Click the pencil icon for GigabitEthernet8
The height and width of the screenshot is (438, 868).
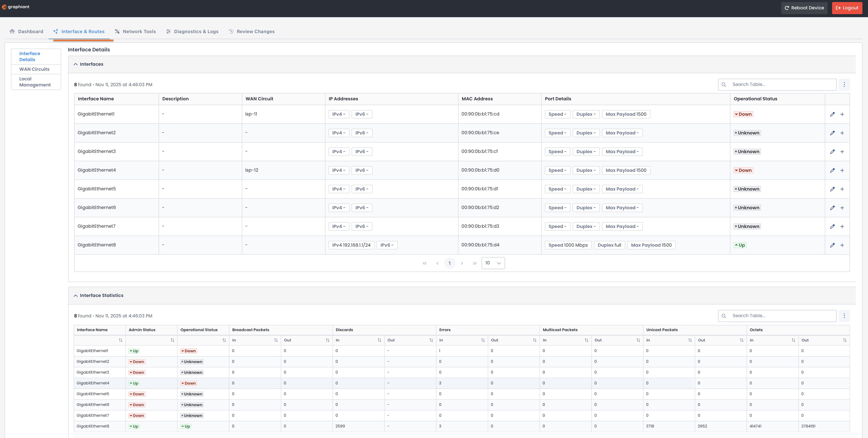pos(832,245)
